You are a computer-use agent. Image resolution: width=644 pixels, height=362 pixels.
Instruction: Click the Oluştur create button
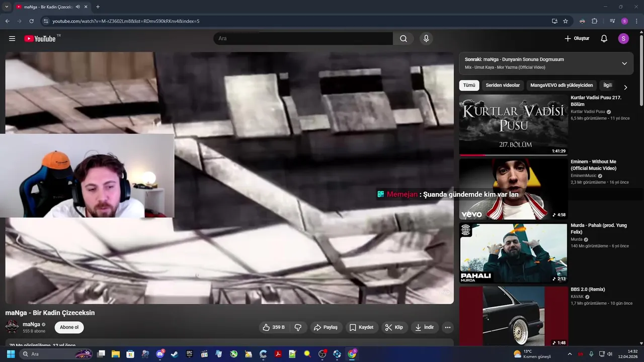pos(577,39)
